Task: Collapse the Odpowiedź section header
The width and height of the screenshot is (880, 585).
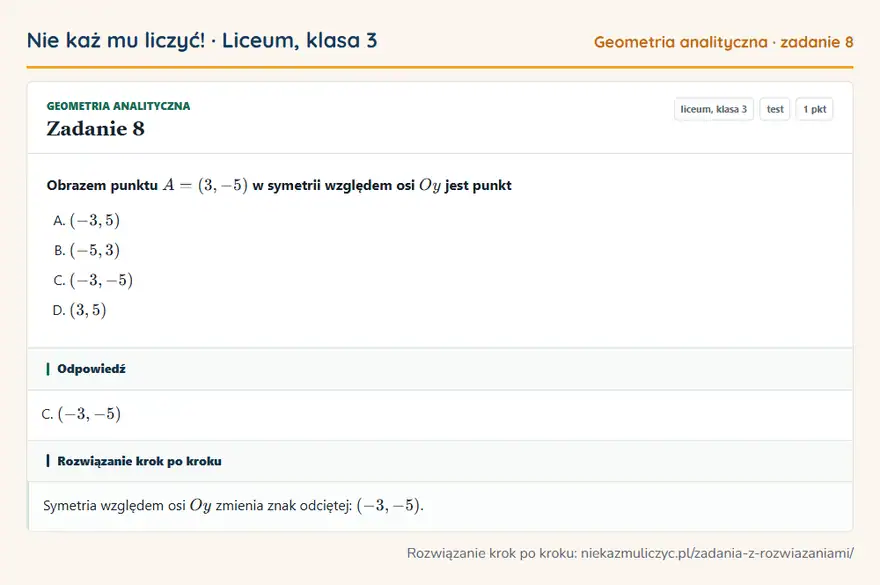Action: [x=439, y=369]
